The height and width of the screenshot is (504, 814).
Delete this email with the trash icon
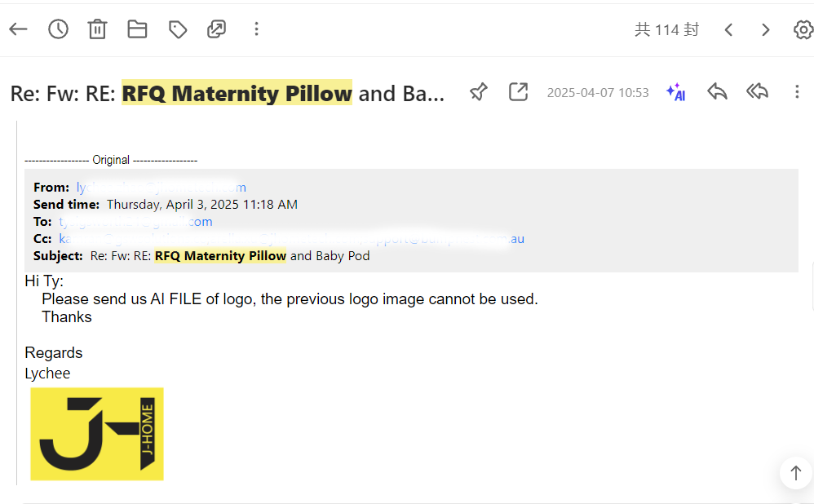tap(97, 29)
